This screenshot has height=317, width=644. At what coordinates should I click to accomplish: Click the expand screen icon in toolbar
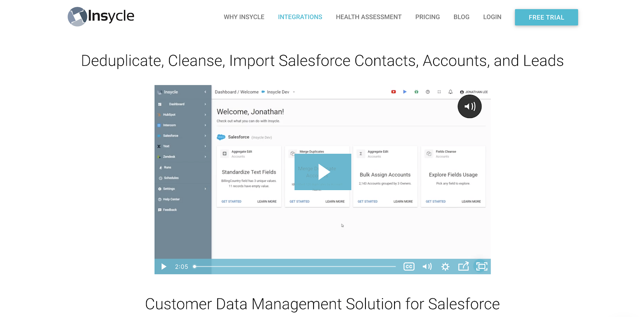tap(439, 92)
